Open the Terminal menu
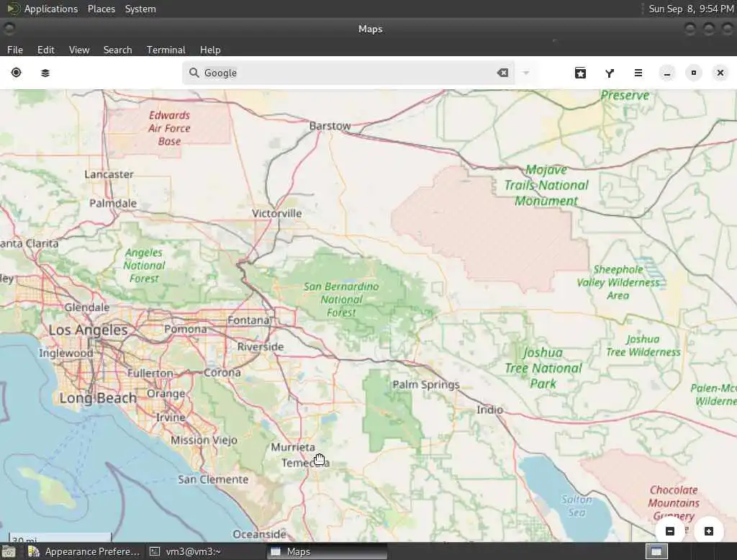 [x=166, y=50]
